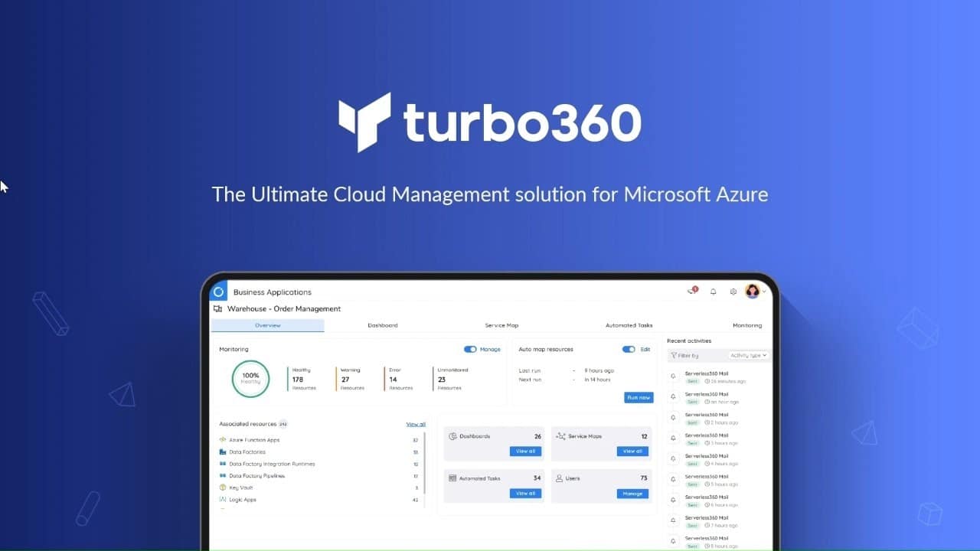Image resolution: width=980 pixels, height=551 pixels.
Task: Open the notifications bell in the header
Action: (x=714, y=292)
